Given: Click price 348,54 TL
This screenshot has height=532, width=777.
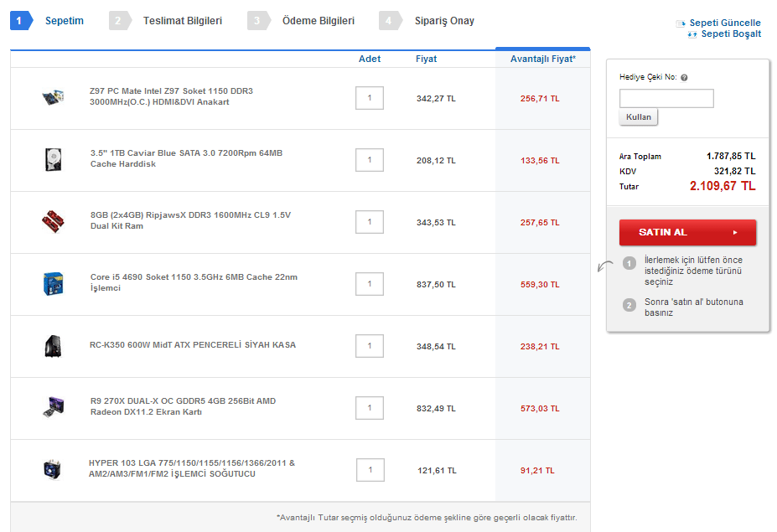Looking at the screenshot, I should 436,346.
